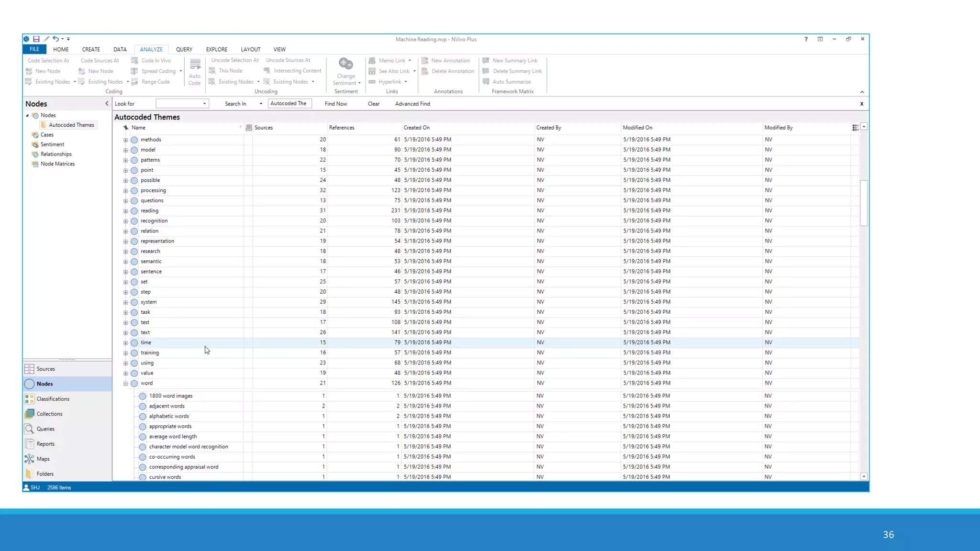This screenshot has height=551, width=980.
Task: Click the Clear button
Action: (374, 104)
